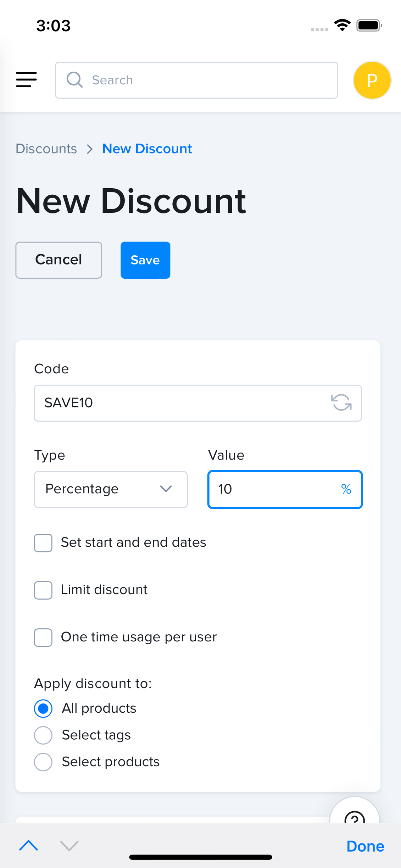Jump to previous field with up arrow
The image size is (401, 868).
(x=29, y=845)
